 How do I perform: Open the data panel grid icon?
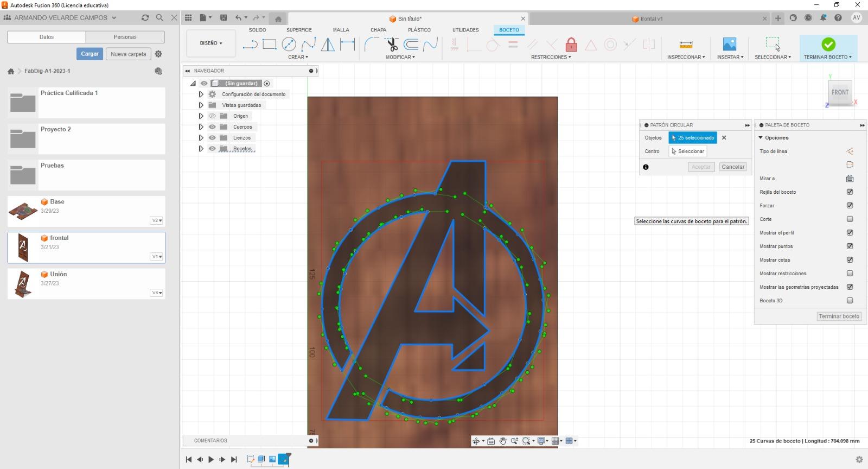tap(188, 18)
